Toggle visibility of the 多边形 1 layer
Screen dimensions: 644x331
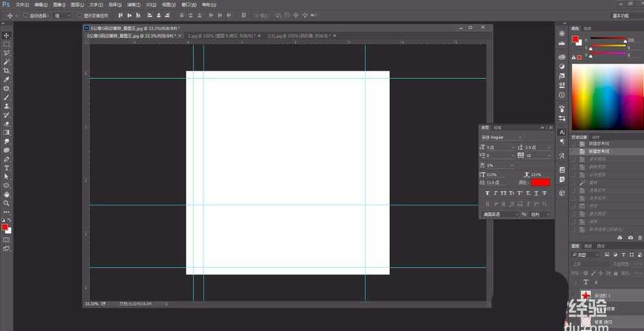click(575, 295)
